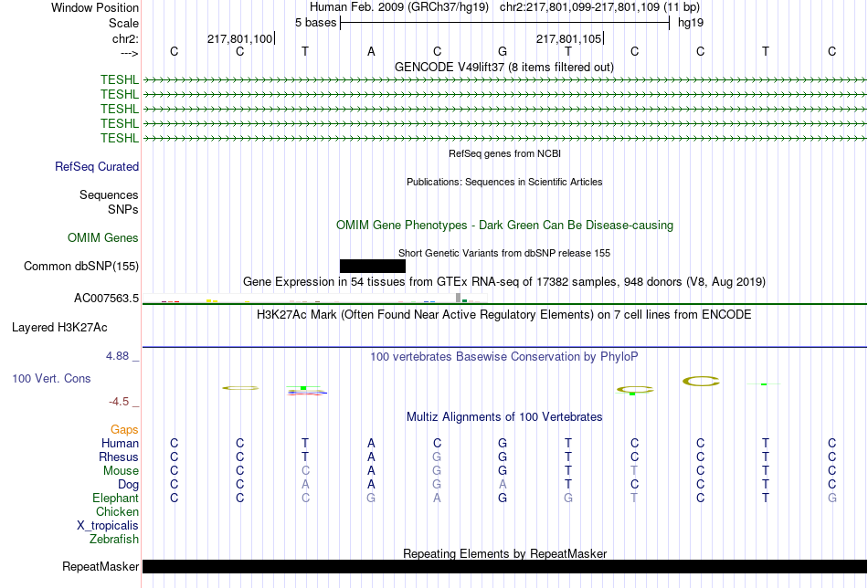Open the Common dbSNP(155) track label
The width and height of the screenshot is (868, 588).
coord(81,266)
